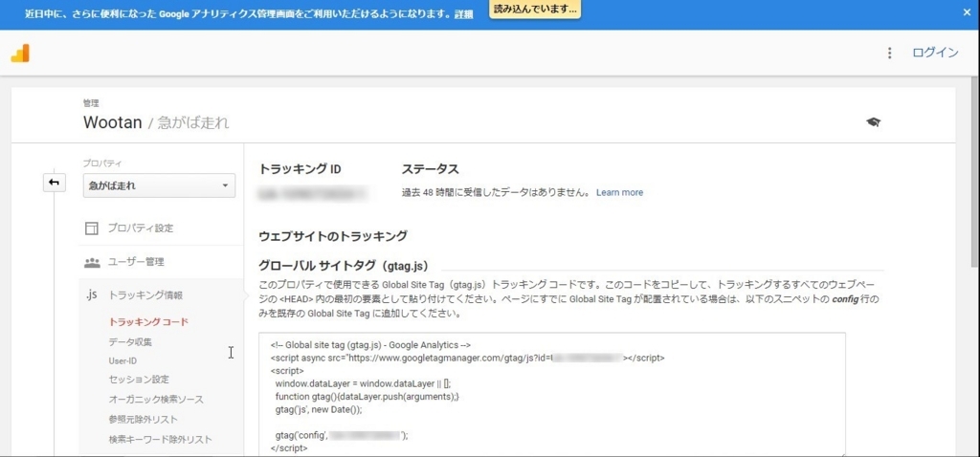This screenshot has width=980, height=457.
Task: Select セッション設定 submenu item
Action: click(139, 380)
